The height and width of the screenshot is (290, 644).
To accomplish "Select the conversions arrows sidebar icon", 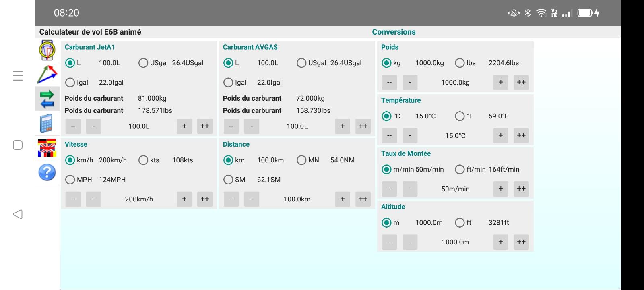I will 47,99.
